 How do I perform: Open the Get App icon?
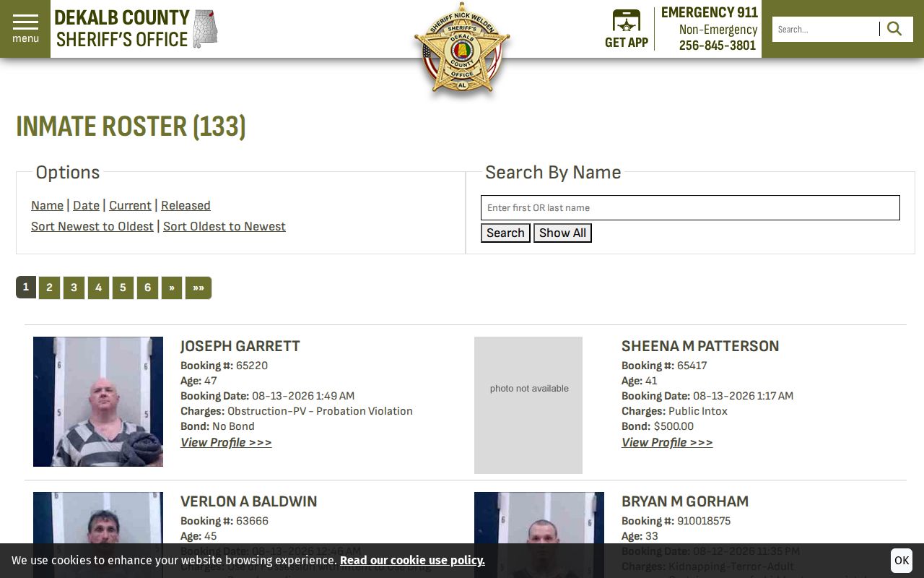click(x=627, y=30)
